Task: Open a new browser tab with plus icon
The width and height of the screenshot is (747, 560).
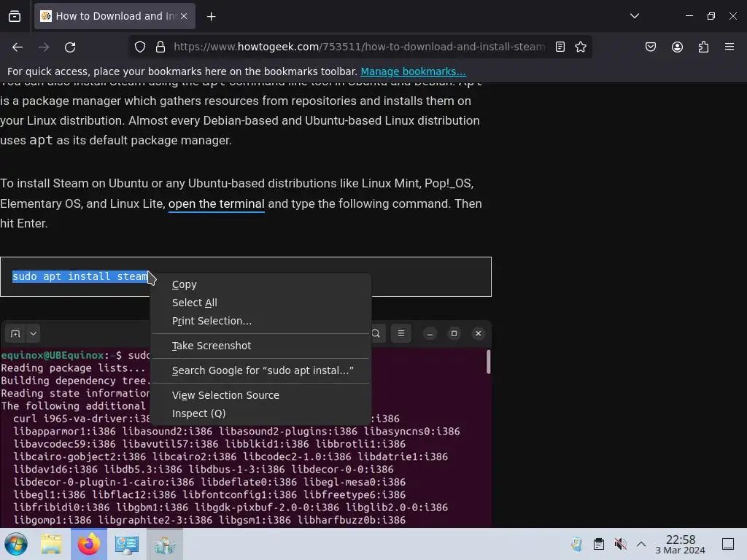Action: click(x=211, y=17)
